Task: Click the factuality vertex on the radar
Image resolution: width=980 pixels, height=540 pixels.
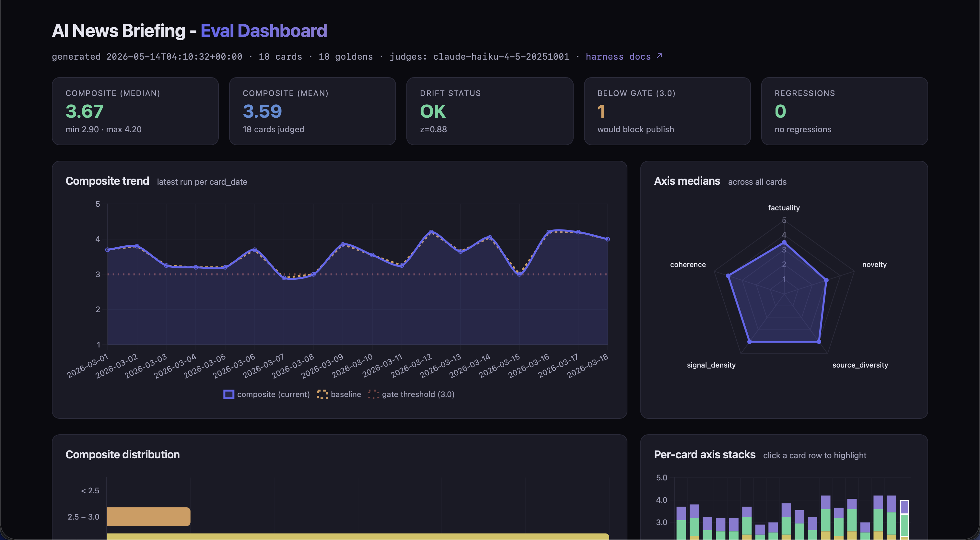Action: click(784, 242)
